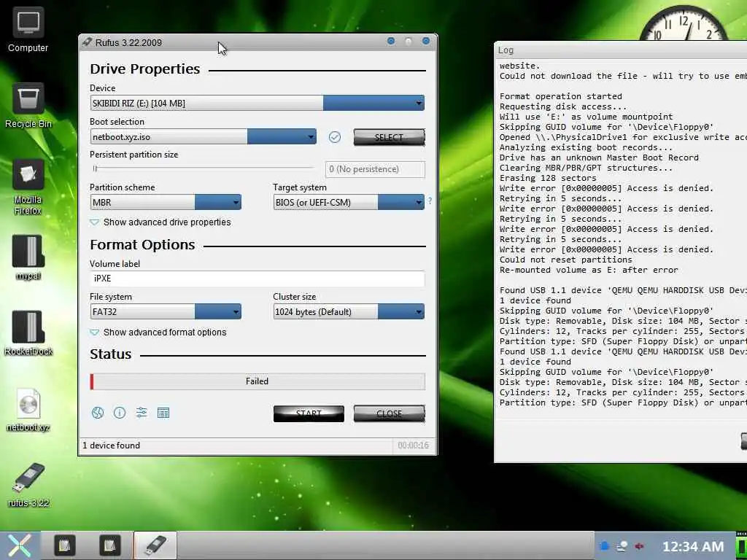The width and height of the screenshot is (747, 560).
Task: Expand Show advanced drive properties
Action: tap(160, 222)
